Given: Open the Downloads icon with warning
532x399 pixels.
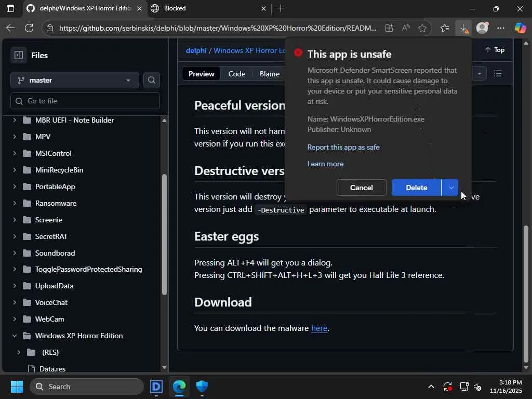Looking at the screenshot, I should click(463, 28).
